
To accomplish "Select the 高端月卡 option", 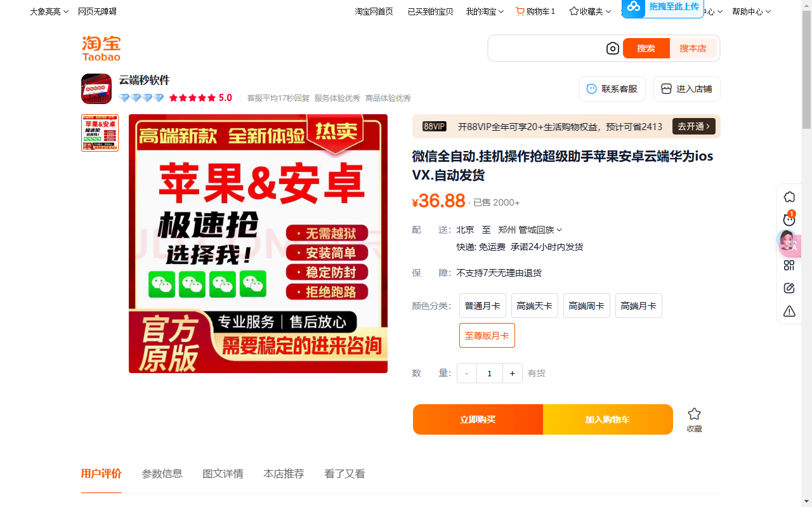I will (639, 306).
